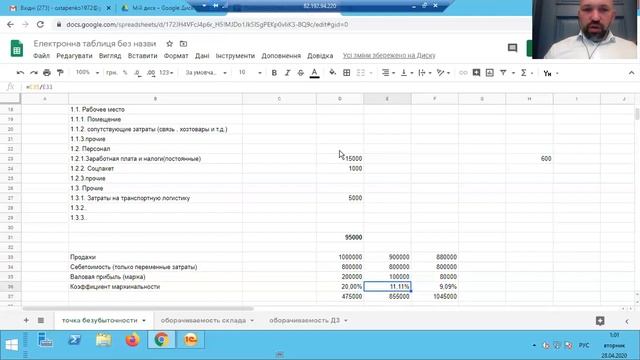Insert a comment from toolbar
The height and width of the screenshot is (360, 640).
476,73
